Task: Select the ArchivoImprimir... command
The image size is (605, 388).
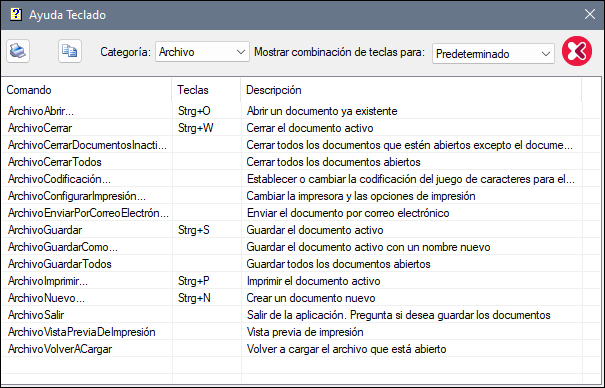Action: tap(48, 281)
